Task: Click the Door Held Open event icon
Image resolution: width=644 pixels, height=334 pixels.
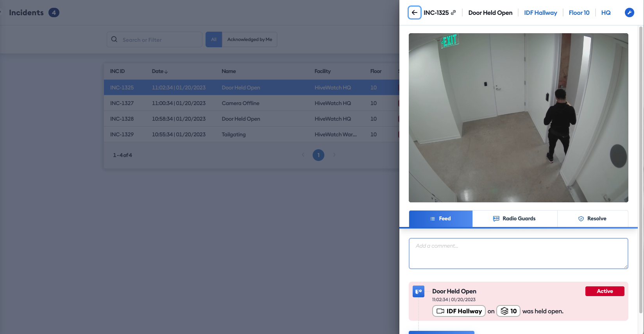Action: pos(419,291)
